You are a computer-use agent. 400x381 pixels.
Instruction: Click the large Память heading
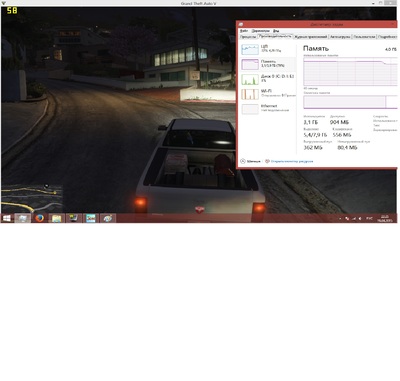[316, 49]
